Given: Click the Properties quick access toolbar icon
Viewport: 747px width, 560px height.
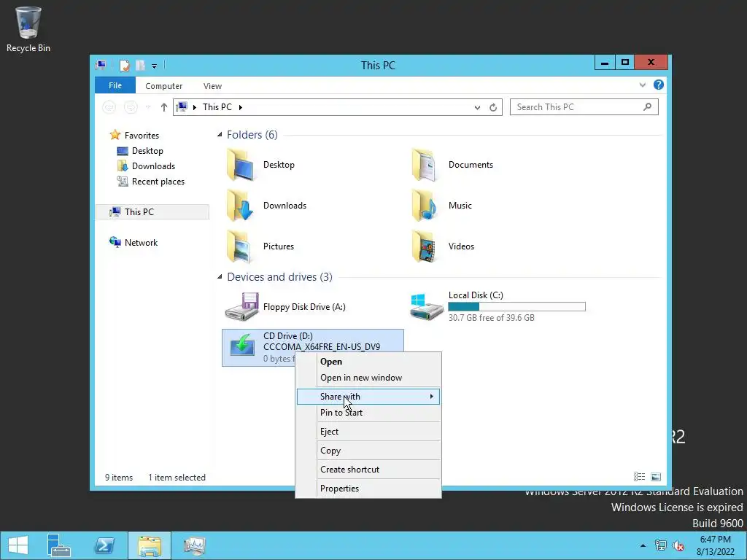Looking at the screenshot, I should click(x=124, y=65).
